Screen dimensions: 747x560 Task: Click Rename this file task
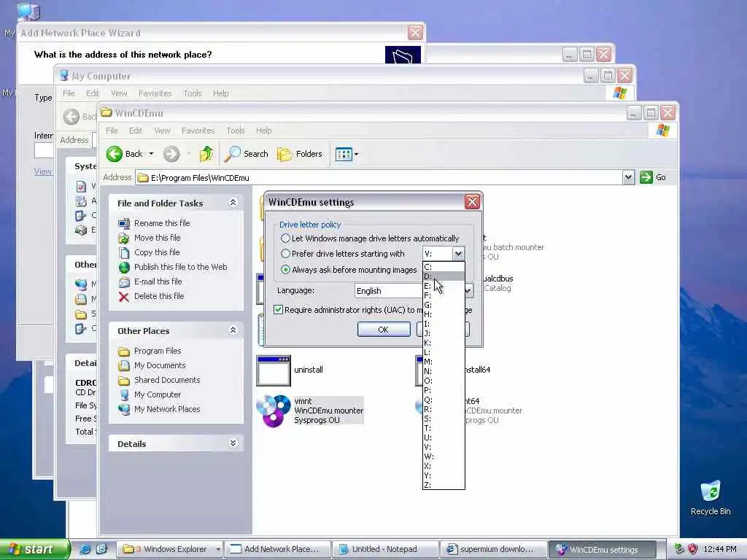point(162,223)
